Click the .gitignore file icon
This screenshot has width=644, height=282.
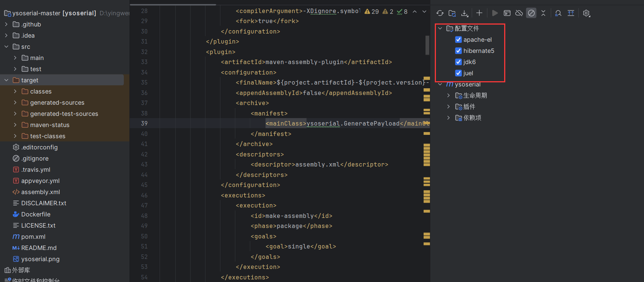coord(16,158)
